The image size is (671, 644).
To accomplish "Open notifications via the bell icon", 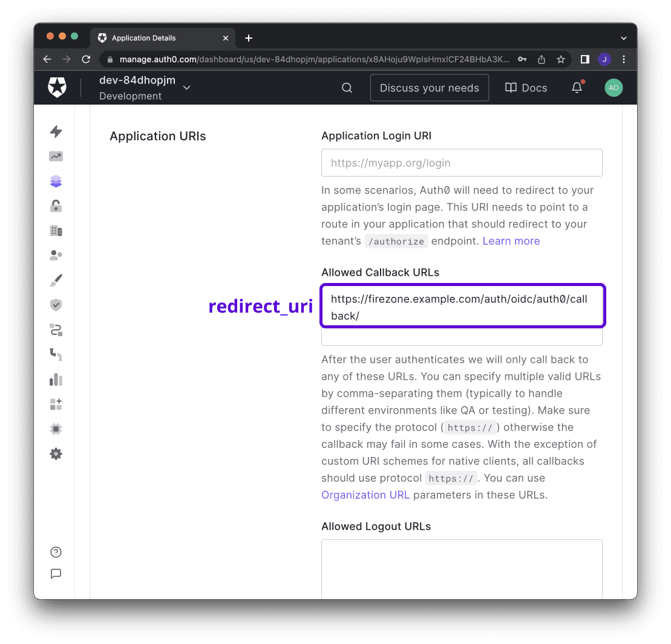I will [576, 87].
